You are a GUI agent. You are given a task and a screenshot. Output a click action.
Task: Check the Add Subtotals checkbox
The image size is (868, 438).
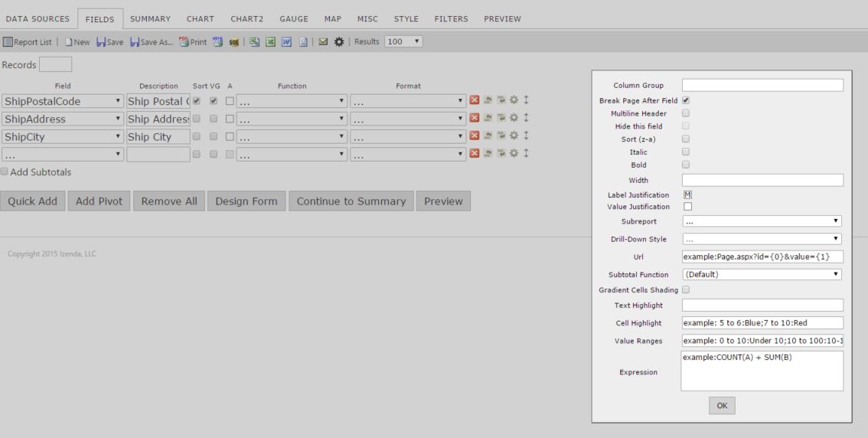(x=5, y=172)
